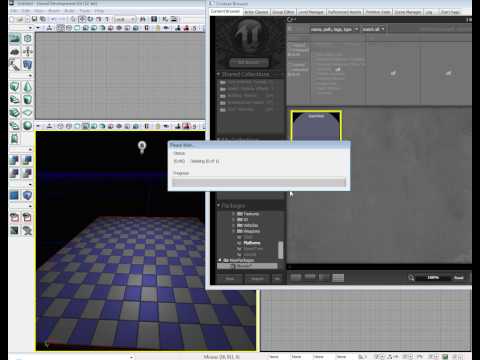Create a Linear Staircase builder brush
This screenshot has height=360, width=480.
pyautogui.click(x=15, y=113)
